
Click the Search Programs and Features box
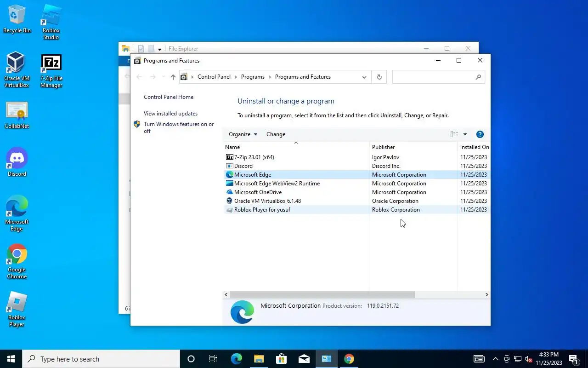(x=438, y=77)
